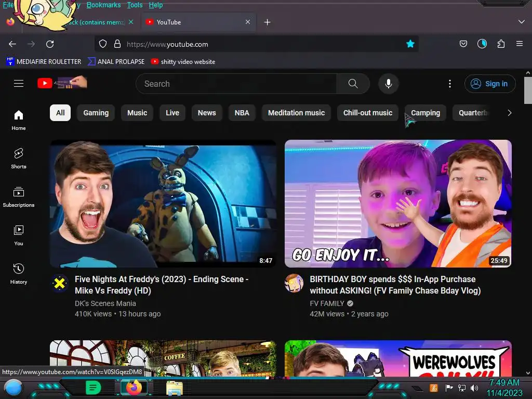Open Five Nights At Freddy's video thumbnail
Image resolution: width=532 pixels, height=399 pixels.
coord(163,204)
